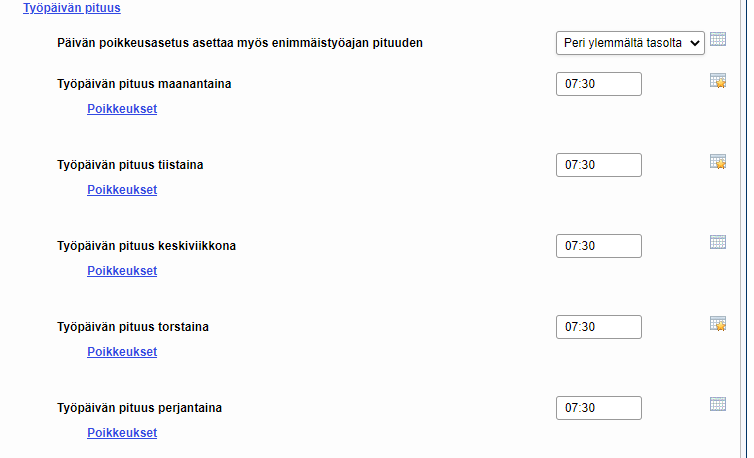Click calendar icon for perjantaina row
Viewport: 754px width, 458px height.
(x=717, y=404)
